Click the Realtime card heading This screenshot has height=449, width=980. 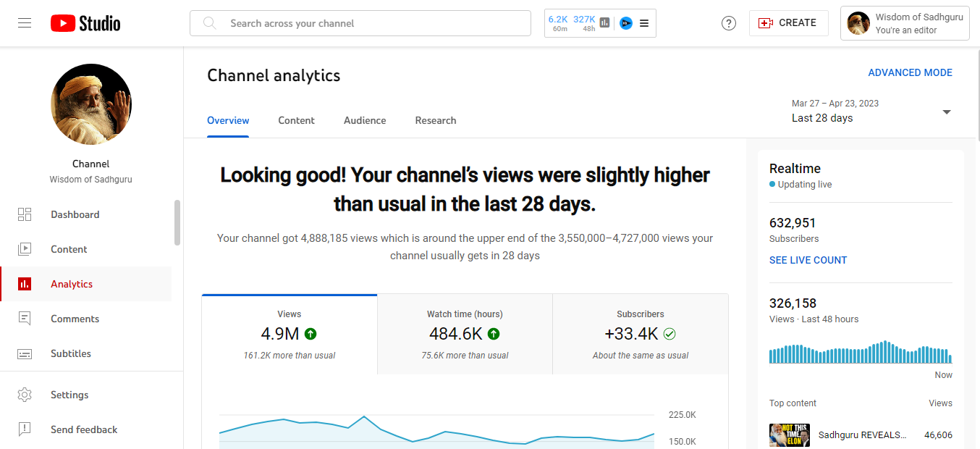(x=795, y=168)
